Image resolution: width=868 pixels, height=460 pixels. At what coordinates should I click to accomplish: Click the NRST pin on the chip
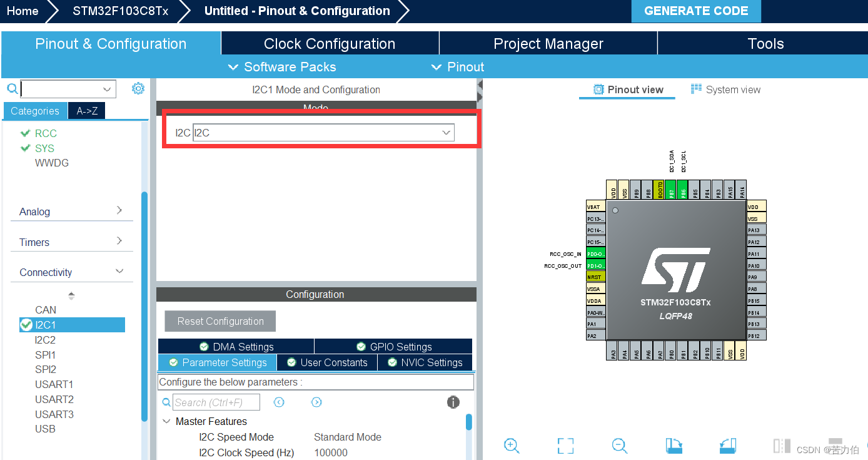click(x=595, y=277)
